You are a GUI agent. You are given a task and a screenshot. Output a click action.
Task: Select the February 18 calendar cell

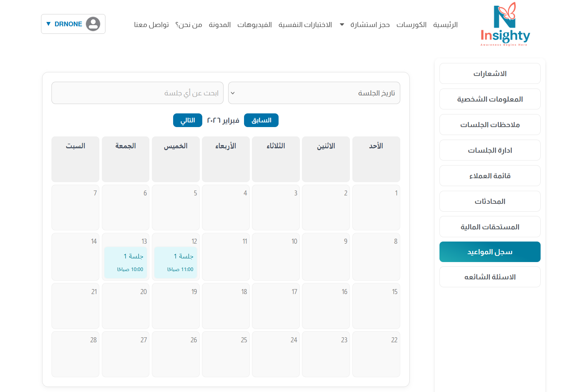[x=226, y=306]
